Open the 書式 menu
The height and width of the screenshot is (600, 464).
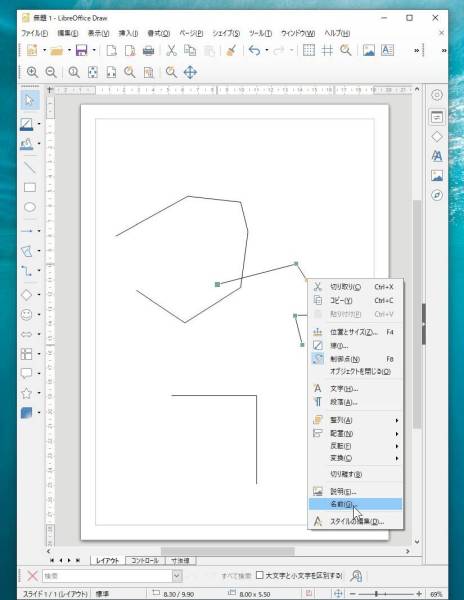tap(159, 33)
